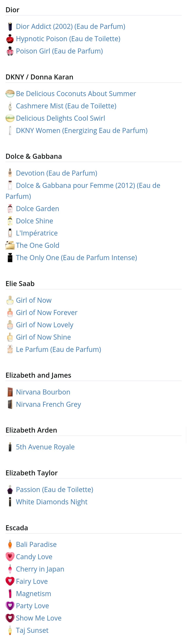Open The Only One Eau de Parfum Intense
187x644 pixels.
76,257
